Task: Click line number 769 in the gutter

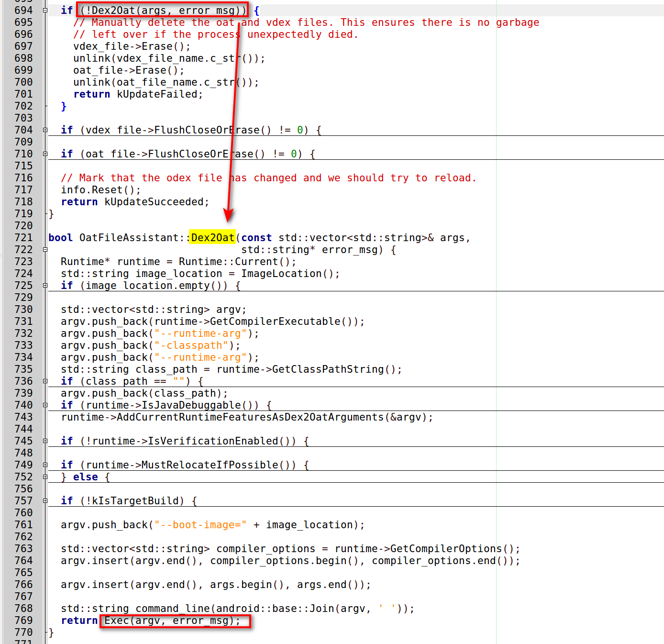Action: tap(24, 621)
